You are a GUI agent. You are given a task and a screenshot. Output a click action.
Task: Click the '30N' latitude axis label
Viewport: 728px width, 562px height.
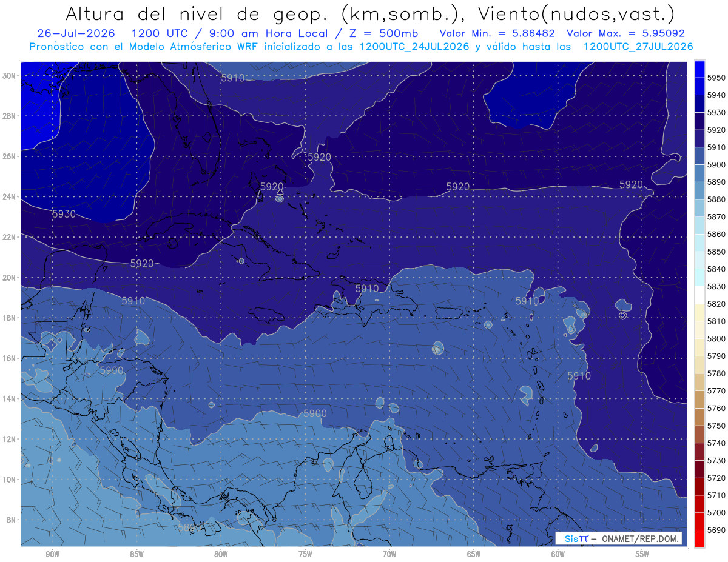tap(10, 76)
